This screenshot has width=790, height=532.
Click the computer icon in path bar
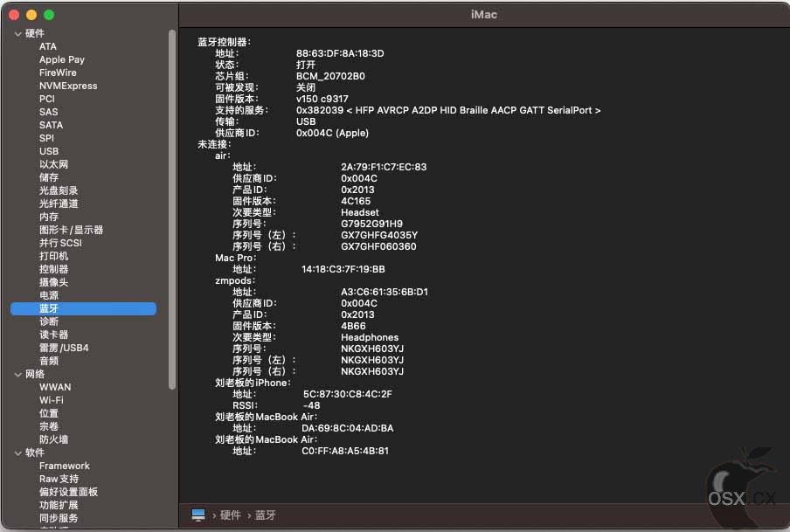coord(198,515)
